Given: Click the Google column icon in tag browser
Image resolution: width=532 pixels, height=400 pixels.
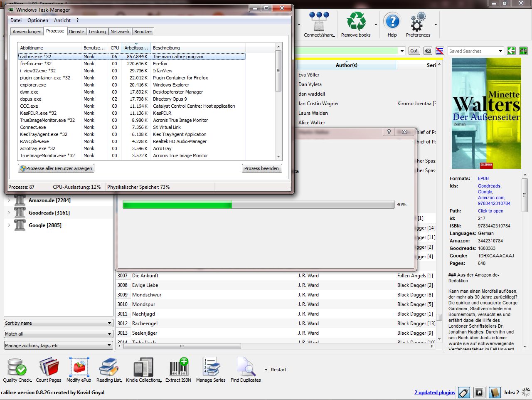Looking at the screenshot, I should [x=20, y=225].
